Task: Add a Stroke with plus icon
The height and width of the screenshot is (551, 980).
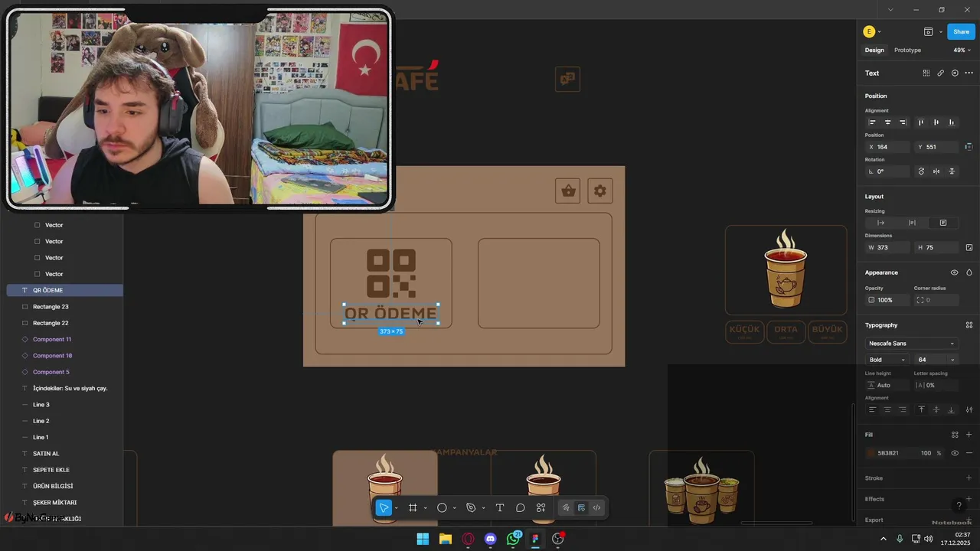Action: click(969, 478)
